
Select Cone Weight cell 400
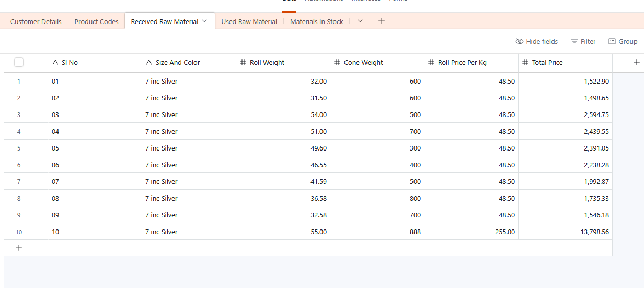(x=377, y=165)
